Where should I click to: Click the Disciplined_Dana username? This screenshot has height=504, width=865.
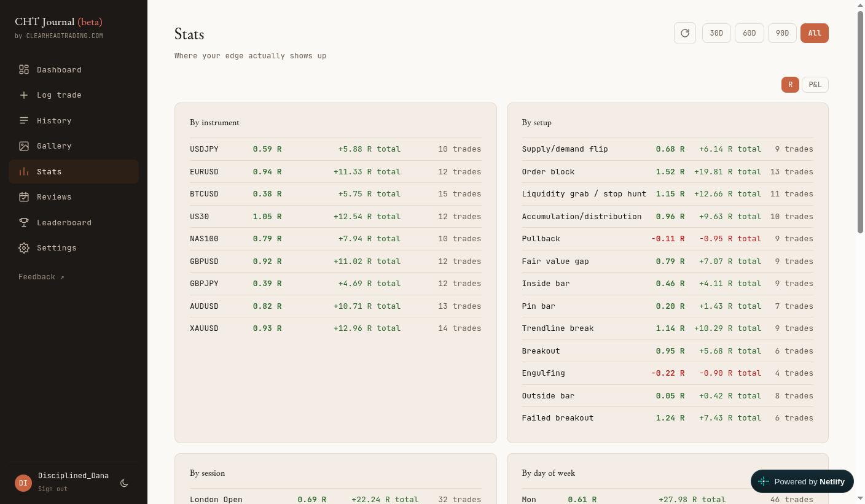click(73, 476)
